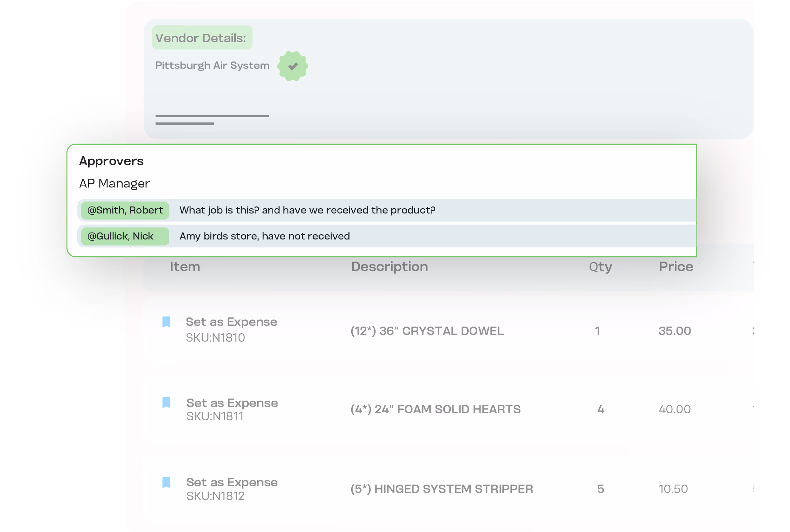Click Set as Expense for SKU:N1811
Image resolution: width=790 pixels, height=532 pixels.
click(x=232, y=403)
